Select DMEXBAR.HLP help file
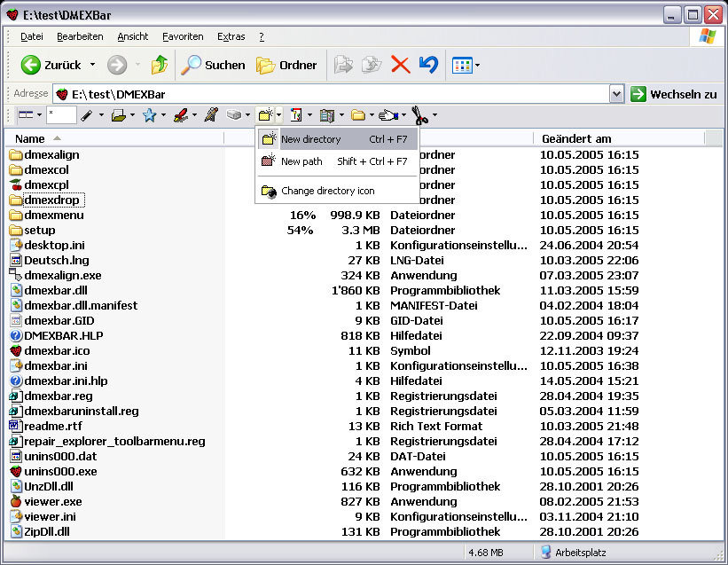Image resolution: width=728 pixels, height=565 pixels. point(56,335)
